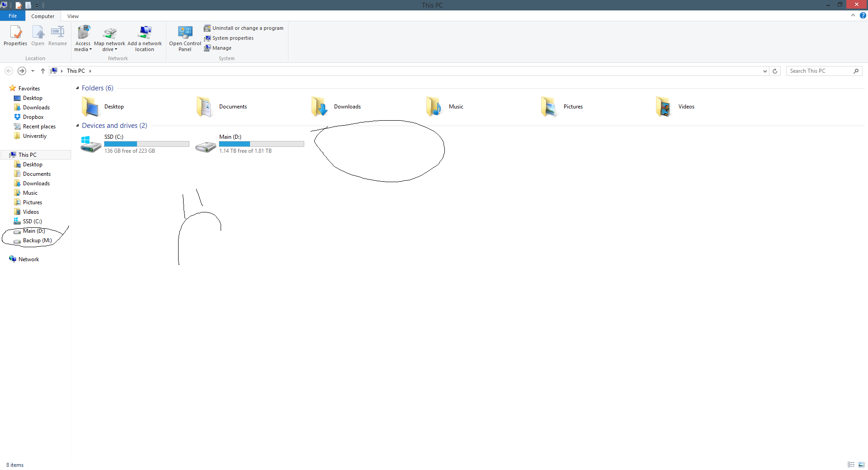Open the File menu tab

click(13, 16)
